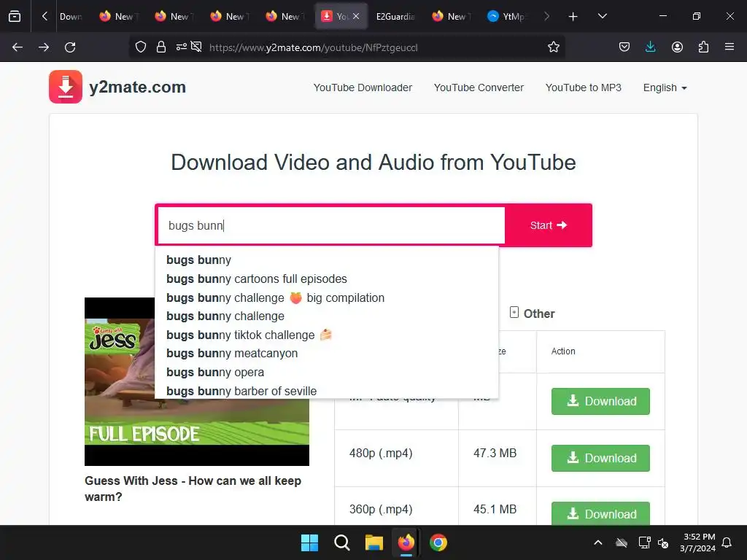
Task: Open OneDrive cloud tray icon
Action: coord(622,542)
